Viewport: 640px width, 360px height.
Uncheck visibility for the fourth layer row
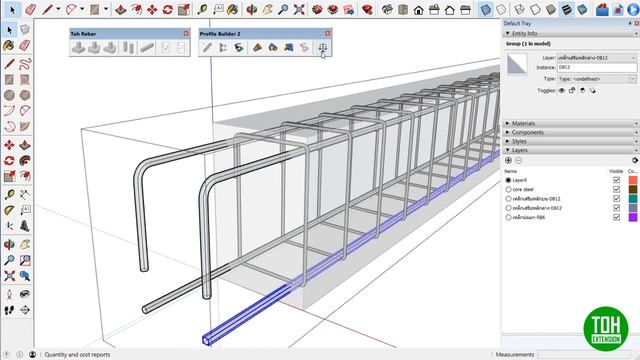616,208
